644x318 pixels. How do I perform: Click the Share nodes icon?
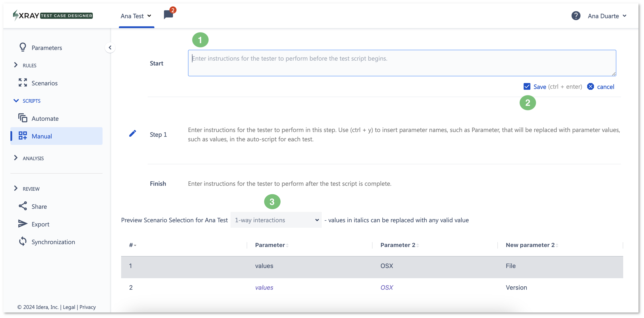23,206
